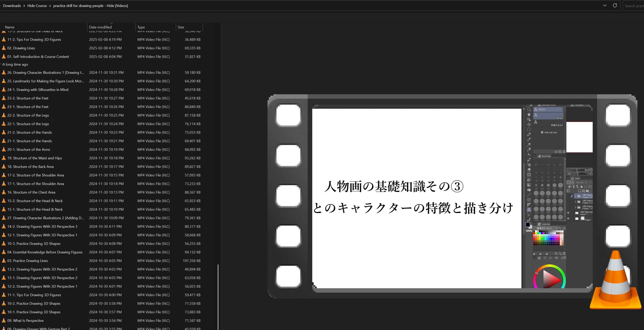The width and height of the screenshot is (644, 330).
Task: Click the VLC icon beside 18. Structure of the Back Area
Action: (4, 166)
